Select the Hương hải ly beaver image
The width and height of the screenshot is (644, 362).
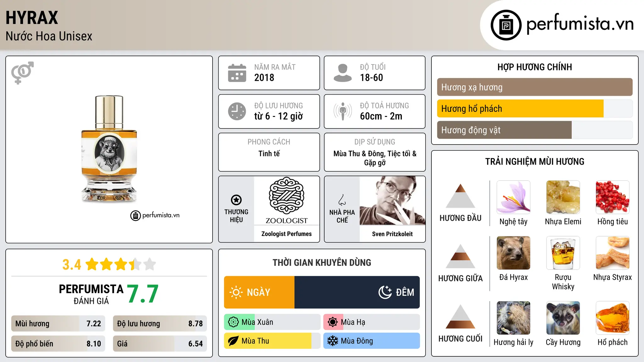514,318
